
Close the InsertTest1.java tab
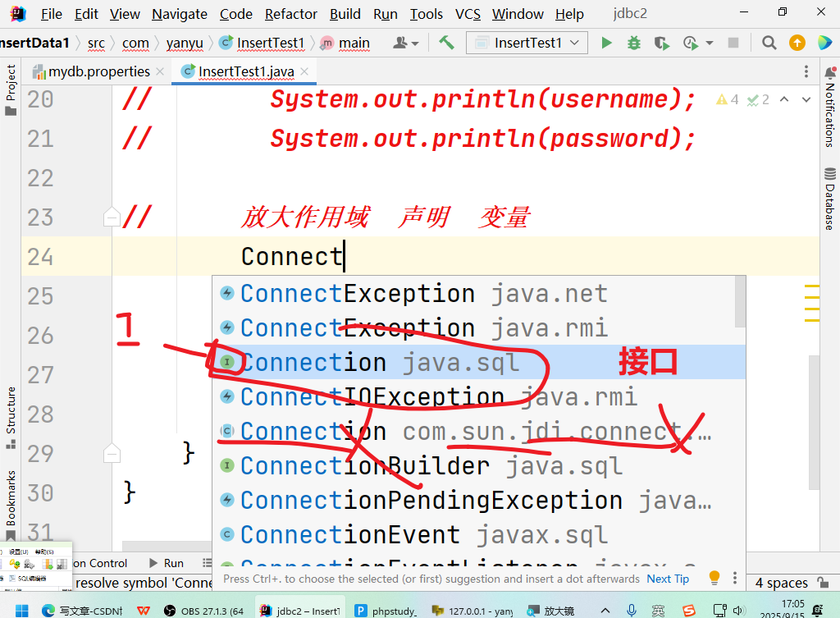[x=304, y=71]
